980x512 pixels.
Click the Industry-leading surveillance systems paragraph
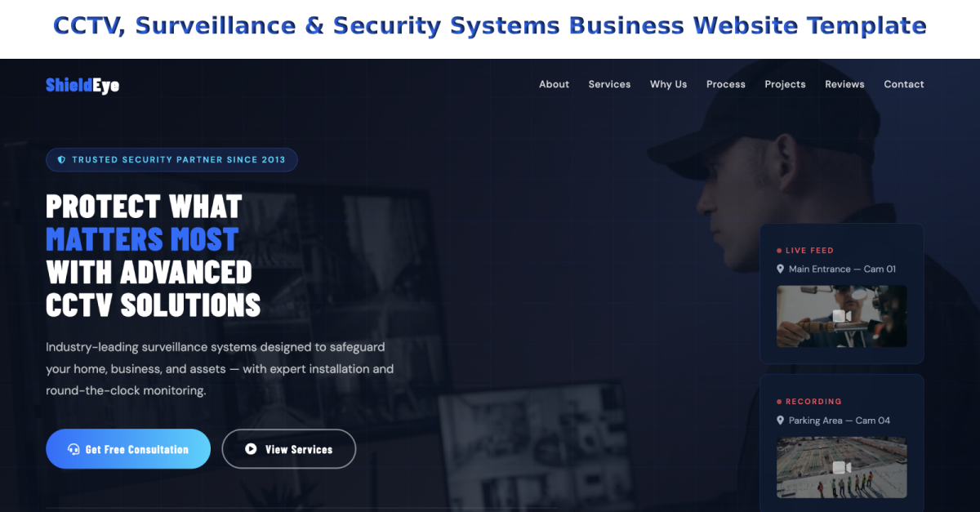[220, 369]
